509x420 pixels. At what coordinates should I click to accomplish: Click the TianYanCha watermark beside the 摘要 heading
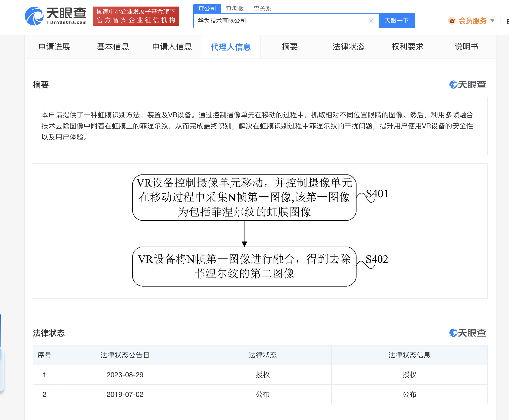click(x=468, y=85)
